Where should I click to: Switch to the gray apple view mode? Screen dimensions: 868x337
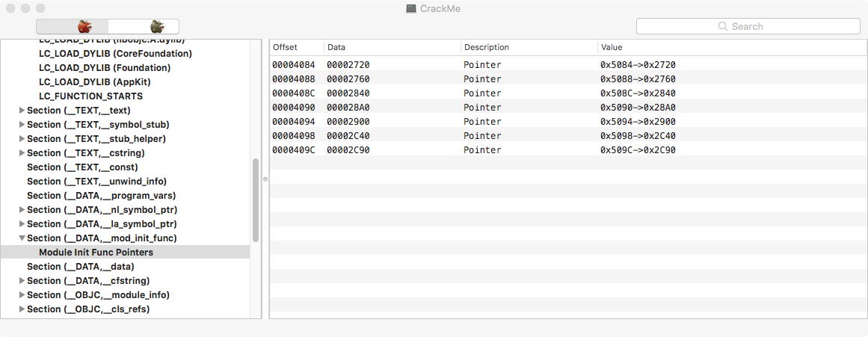(156, 26)
